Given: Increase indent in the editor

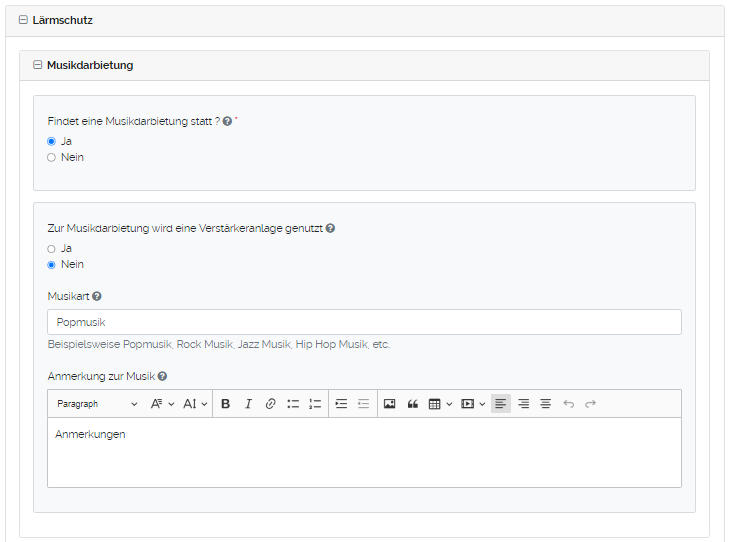Looking at the screenshot, I should click(x=341, y=404).
